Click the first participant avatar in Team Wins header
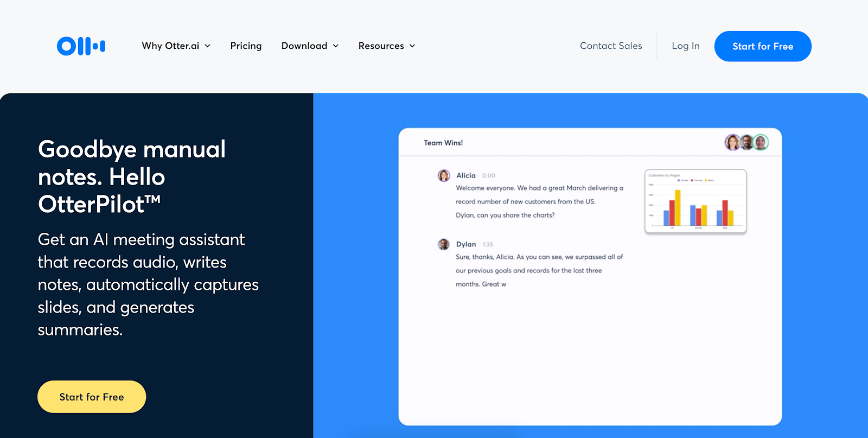 coord(732,143)
